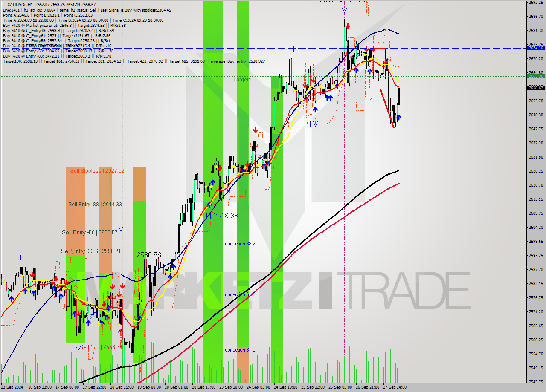The height and width of the screenshot is (392, 546).
Task: Click the '18 Sep 15:00' time axis label
Action: (x=122, y=387)
